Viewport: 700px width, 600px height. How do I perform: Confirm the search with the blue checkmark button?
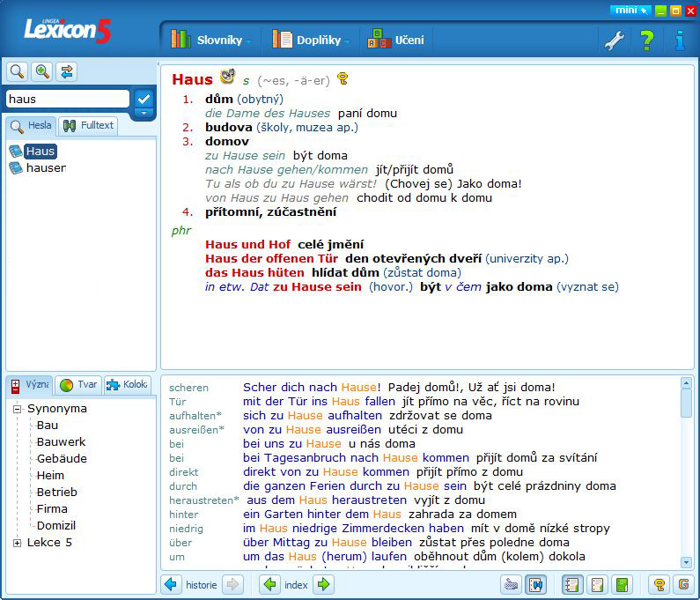144,99
